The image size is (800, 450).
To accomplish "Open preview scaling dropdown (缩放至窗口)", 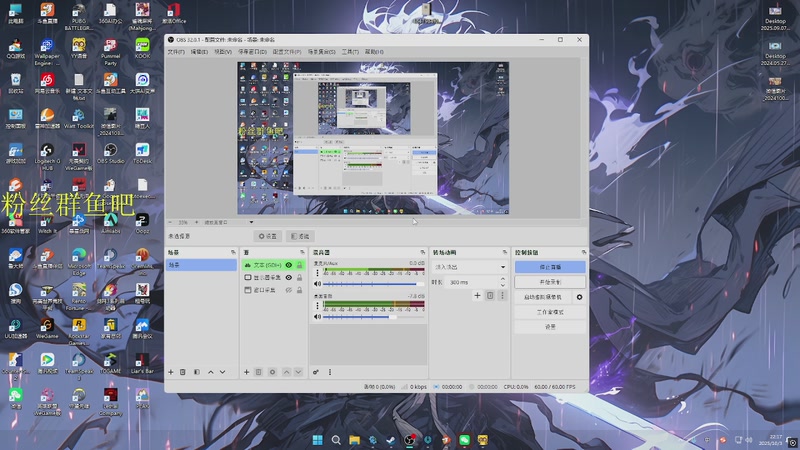I will pyautogui.click(x=228, y=222).
